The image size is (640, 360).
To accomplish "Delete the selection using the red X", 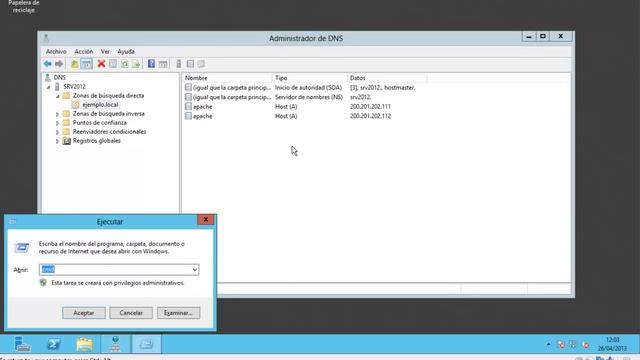I will [101, 64].
